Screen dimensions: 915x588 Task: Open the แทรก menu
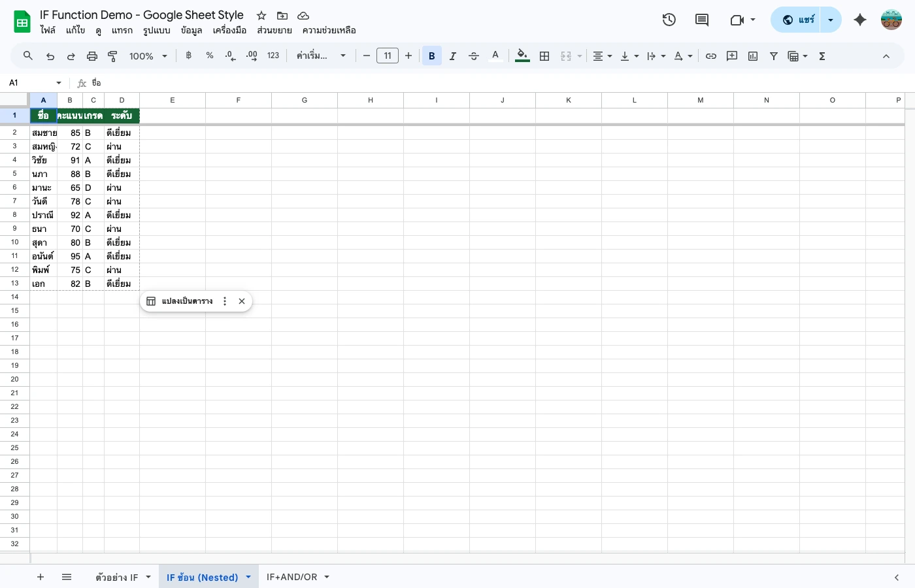pyautogui.click(x=122, y=30)
